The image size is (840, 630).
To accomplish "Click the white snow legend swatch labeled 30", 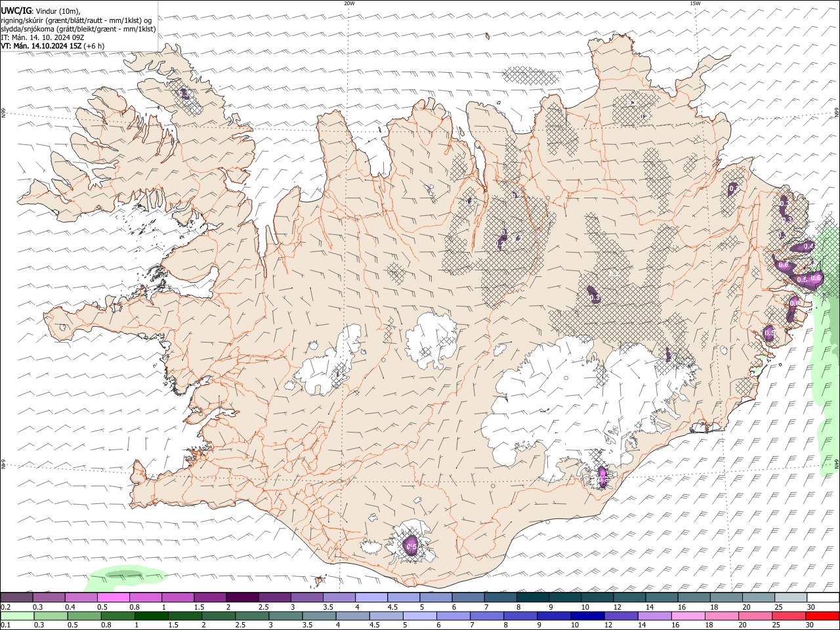I will 822,597.
